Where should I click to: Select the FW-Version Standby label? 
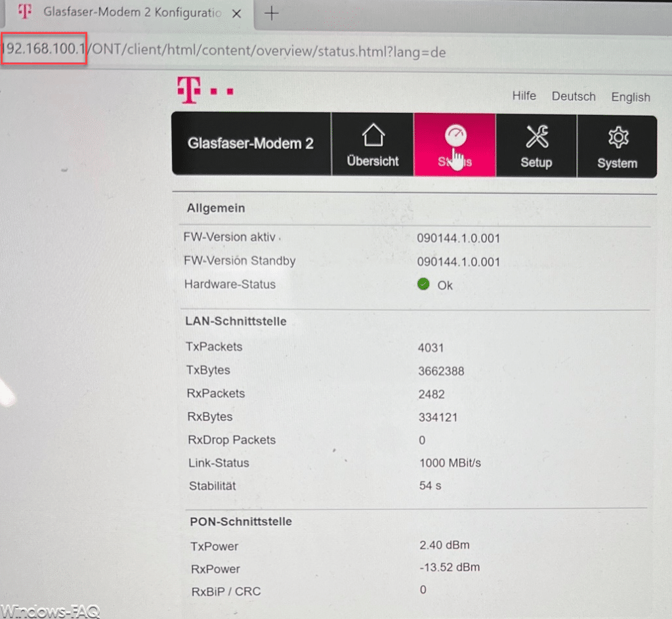pyautogui.click(x=240, y=261)
